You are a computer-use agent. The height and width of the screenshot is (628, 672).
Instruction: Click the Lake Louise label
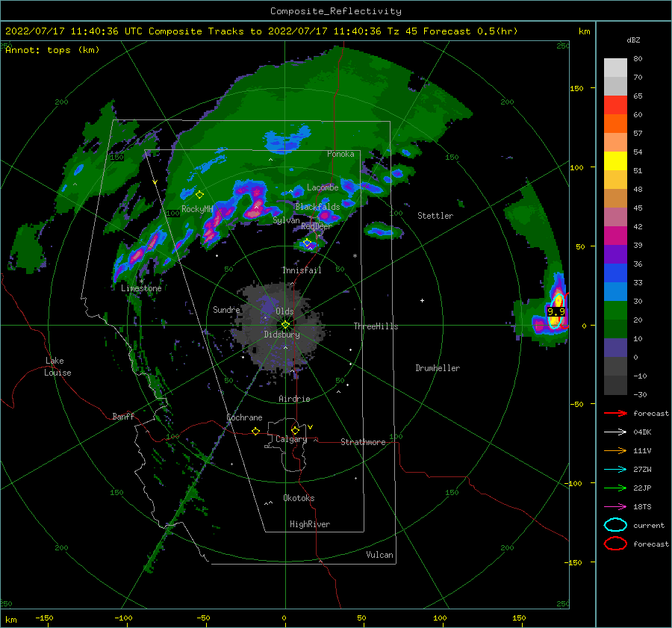point(57,367)
